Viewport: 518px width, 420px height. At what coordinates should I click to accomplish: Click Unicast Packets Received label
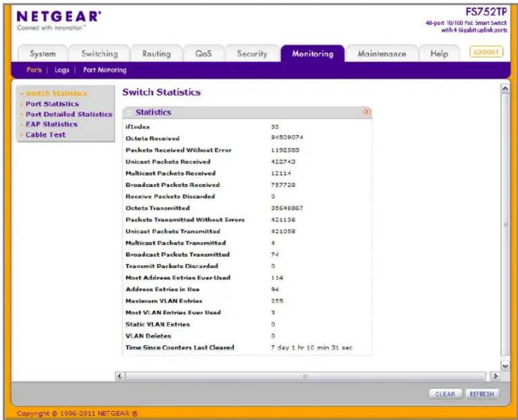coord(168,162)
